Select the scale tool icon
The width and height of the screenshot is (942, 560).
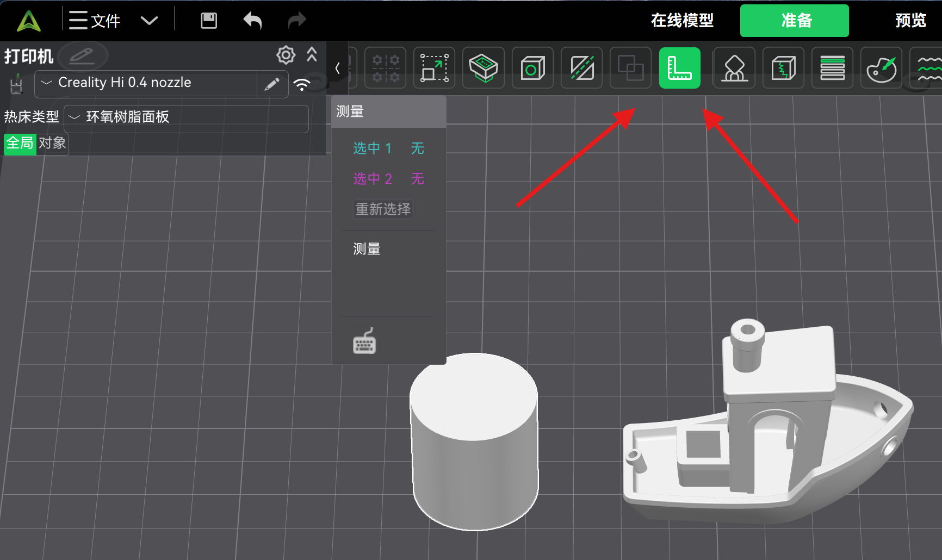tap(435, 69)
